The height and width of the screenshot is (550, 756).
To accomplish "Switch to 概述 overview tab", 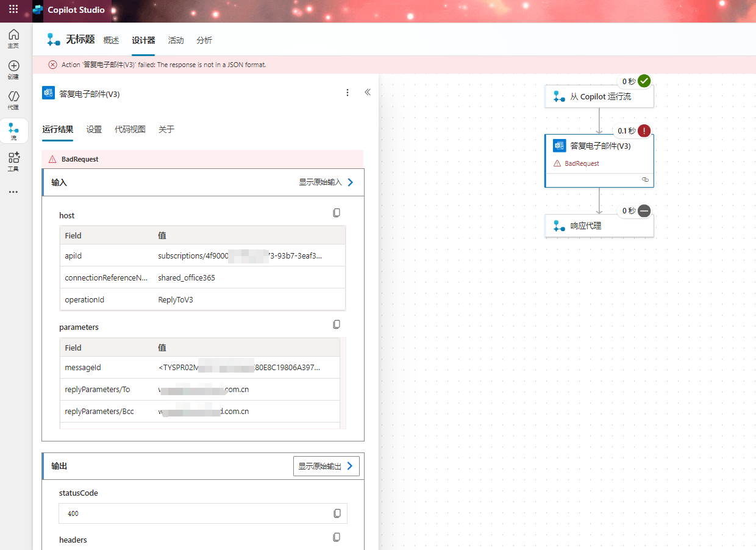I will 112,40.
